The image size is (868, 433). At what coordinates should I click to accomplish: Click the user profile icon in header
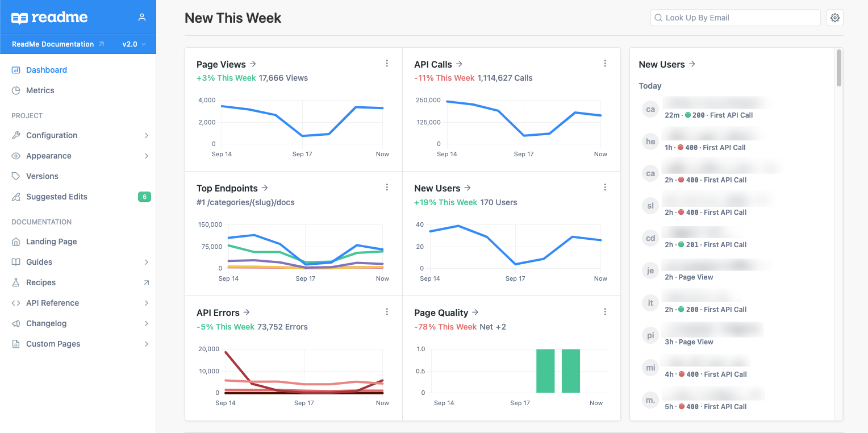(142, 18)
